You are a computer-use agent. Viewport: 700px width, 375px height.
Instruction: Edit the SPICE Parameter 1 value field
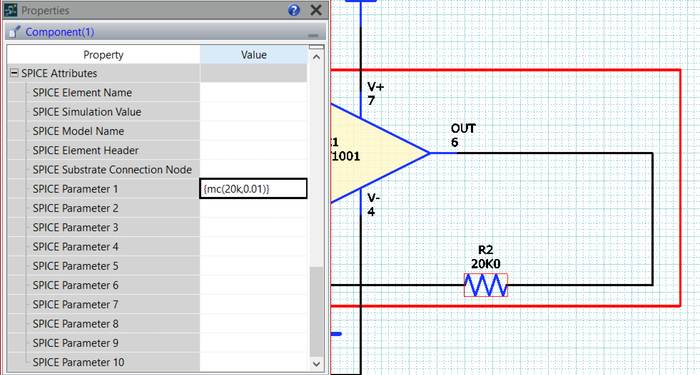[x=253, y=189]
